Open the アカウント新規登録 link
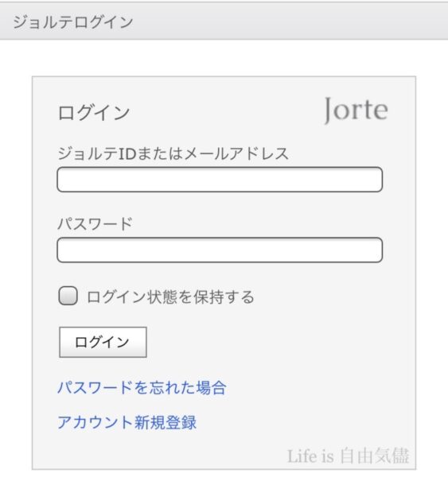This screenshot has height=477, width=448. click(127, 422)
